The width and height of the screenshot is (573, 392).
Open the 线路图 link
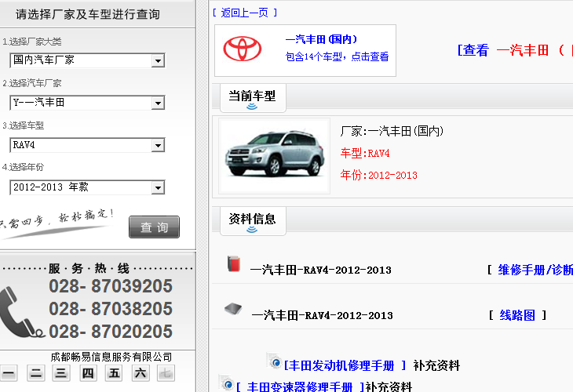517,315
